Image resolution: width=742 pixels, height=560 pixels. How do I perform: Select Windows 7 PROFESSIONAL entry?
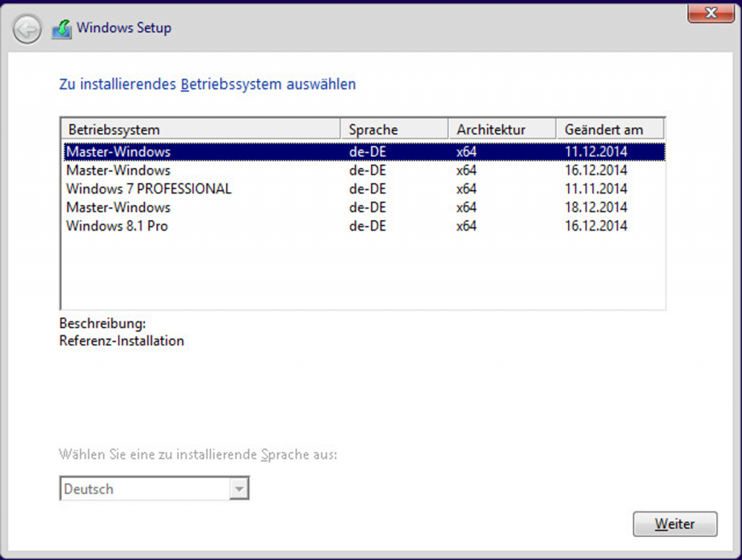(364, 188)
